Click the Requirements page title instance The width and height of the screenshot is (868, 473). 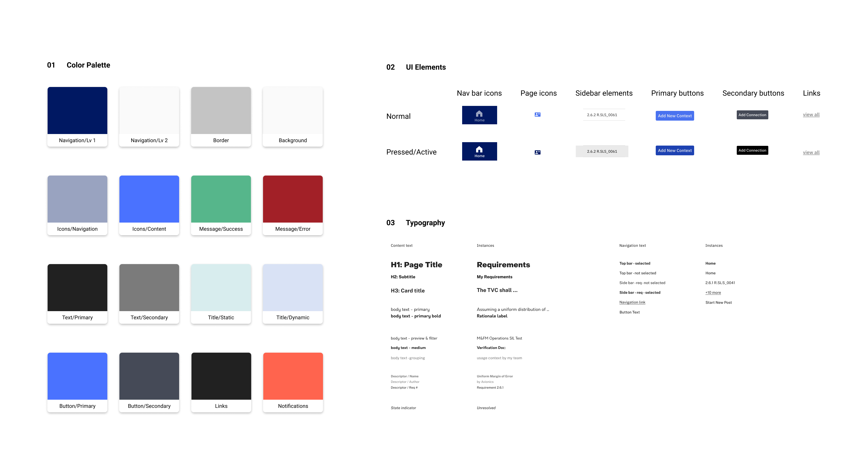point(503,265)
